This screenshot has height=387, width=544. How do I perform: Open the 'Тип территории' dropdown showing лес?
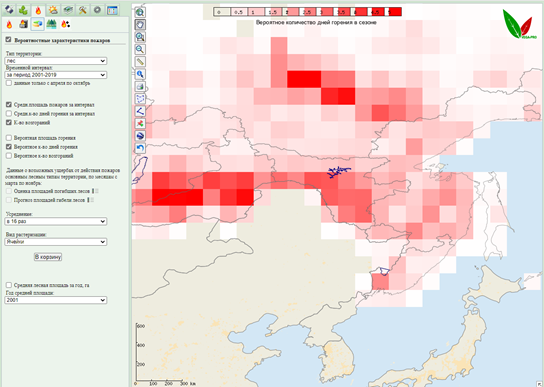pos(56,61)
